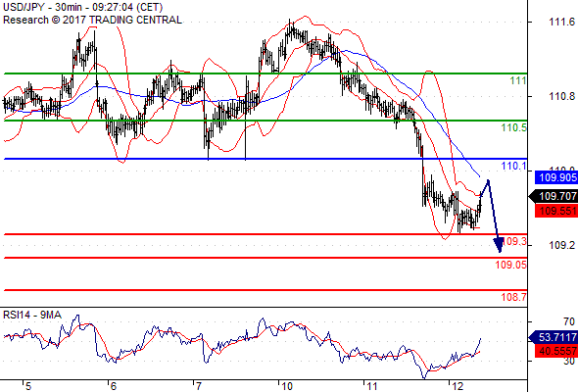Image resolution: width=578 pixels, height=392 pixels.
Task: Select the green 111 resistance level label
Action: [x=518, y=80]
